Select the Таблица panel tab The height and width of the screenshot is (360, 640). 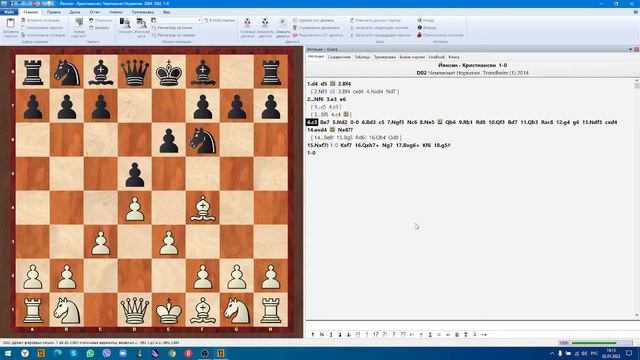click(362, 57)
